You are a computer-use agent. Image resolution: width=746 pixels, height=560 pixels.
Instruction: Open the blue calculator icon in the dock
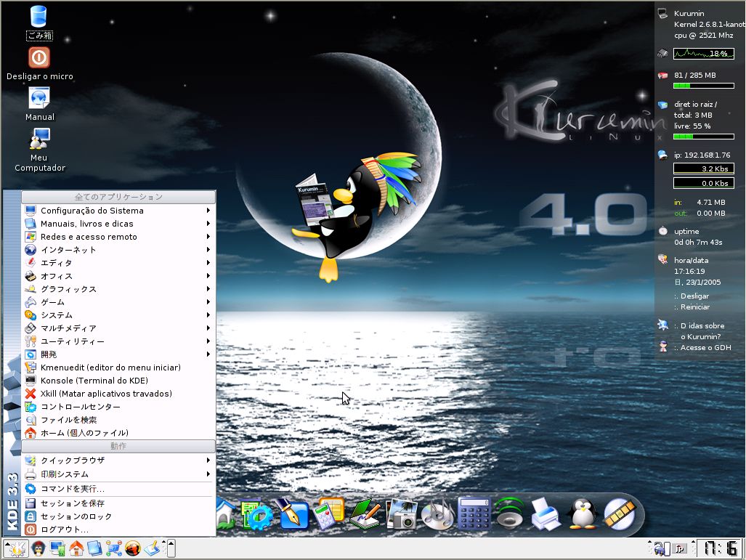coord(474,514)
